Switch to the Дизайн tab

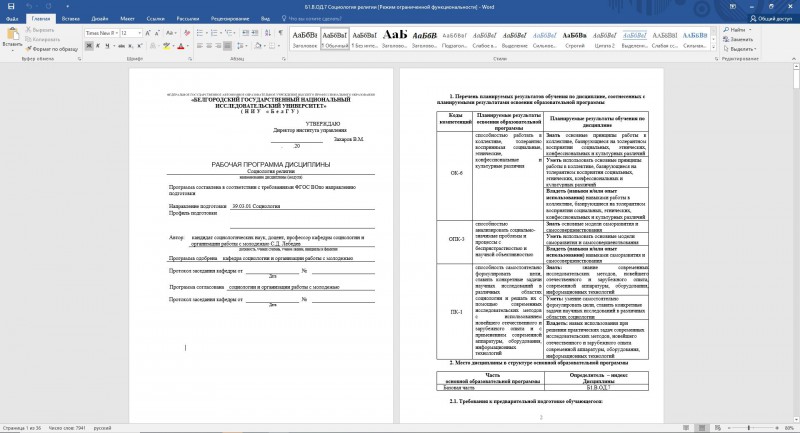(99, 18)
